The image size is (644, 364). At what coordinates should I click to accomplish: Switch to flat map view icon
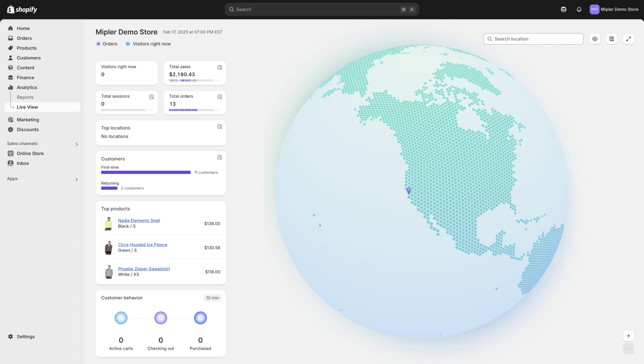pos(612,39)
